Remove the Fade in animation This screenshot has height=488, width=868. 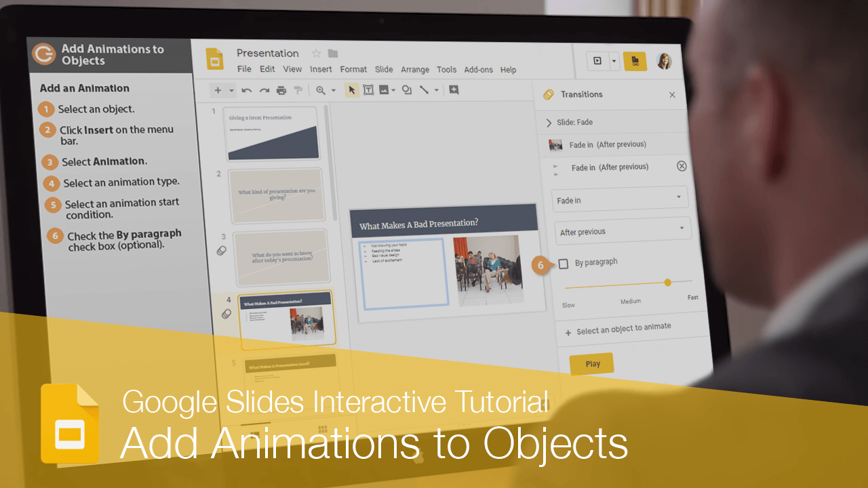point(682,166)
